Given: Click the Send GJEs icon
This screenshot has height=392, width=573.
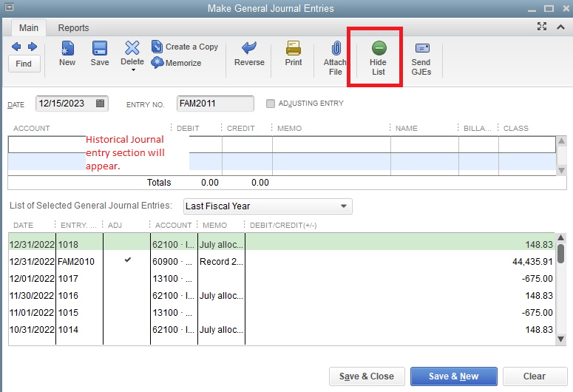Looking at the screenshot, I should (x=422, y=48).
